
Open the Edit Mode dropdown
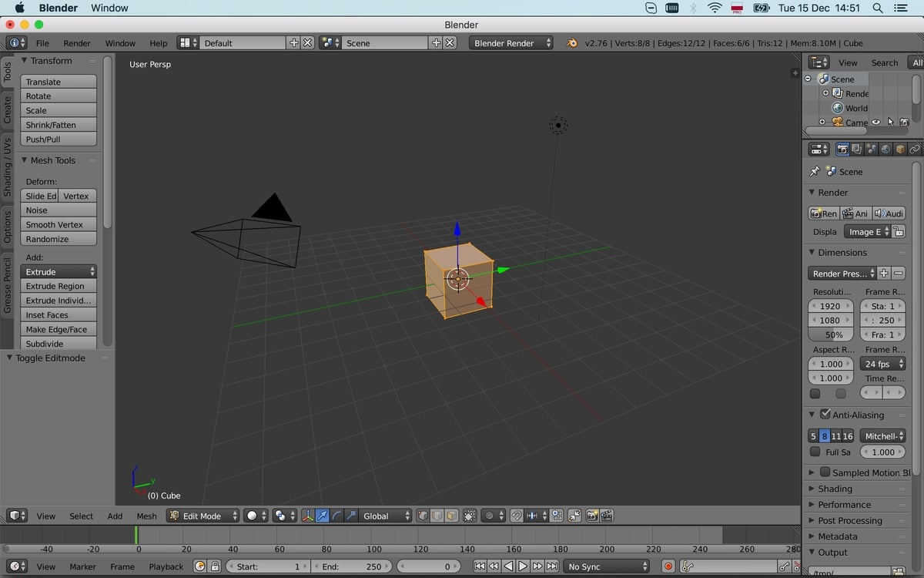[203, 516]
